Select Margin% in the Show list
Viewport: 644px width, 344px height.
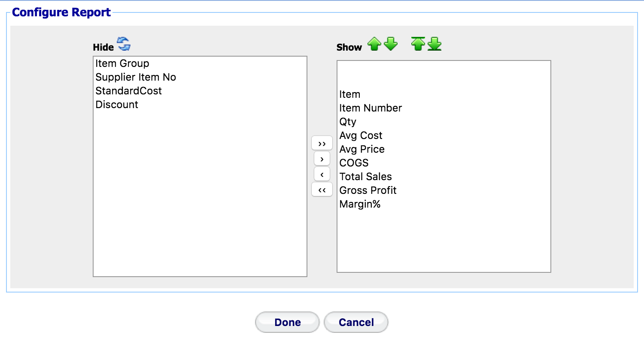[444, 204]
